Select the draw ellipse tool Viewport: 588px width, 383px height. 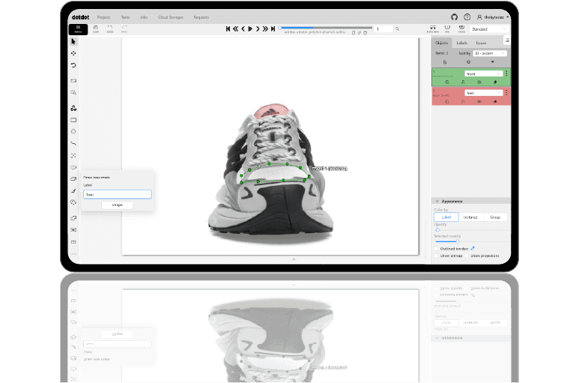coord(73,167)
